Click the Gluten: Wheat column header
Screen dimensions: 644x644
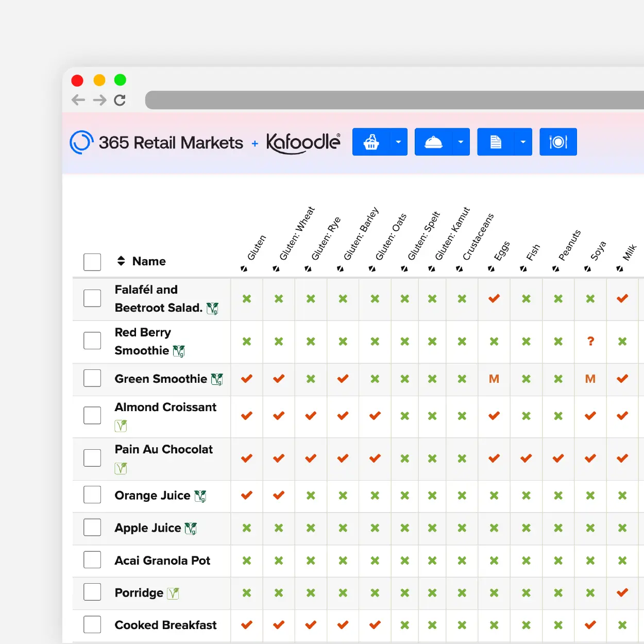coord(297,233)
